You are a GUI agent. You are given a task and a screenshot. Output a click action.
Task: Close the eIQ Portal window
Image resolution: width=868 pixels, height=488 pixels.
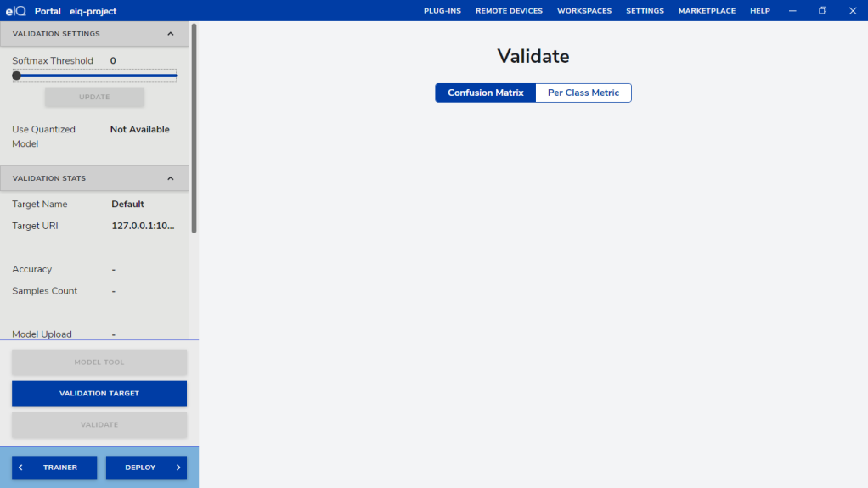(x=852, y=11)
